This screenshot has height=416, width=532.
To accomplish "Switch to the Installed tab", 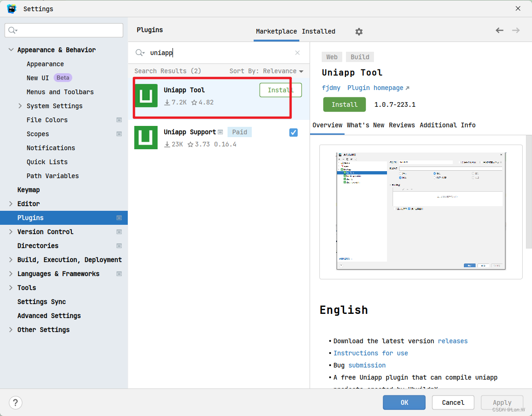I will pos(318,31).
